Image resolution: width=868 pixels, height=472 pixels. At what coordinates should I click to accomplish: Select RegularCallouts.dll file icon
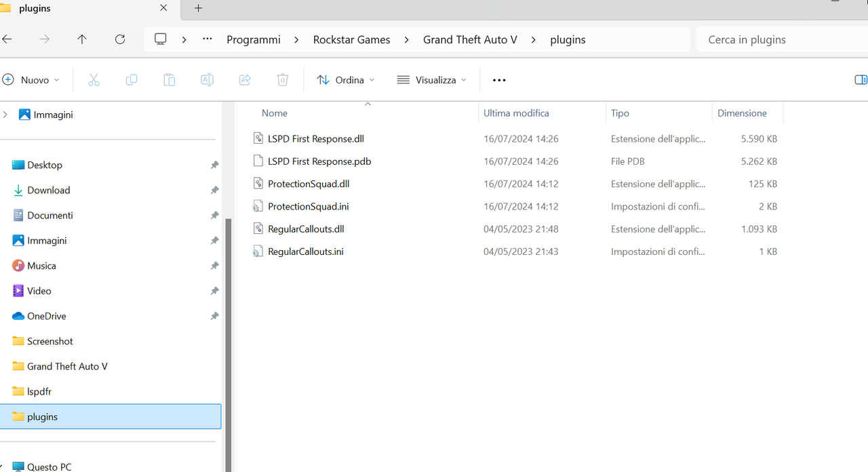(x=258, y=229)
